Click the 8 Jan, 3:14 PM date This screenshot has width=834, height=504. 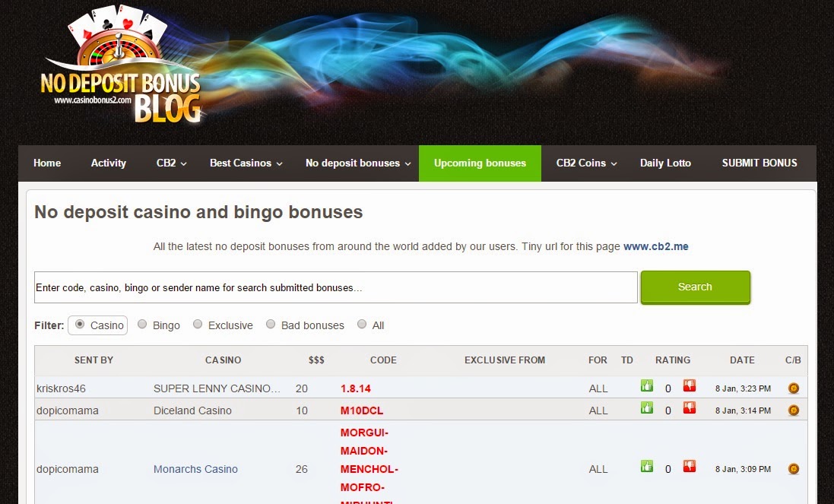pyautogui.click(x=743, y=410)
